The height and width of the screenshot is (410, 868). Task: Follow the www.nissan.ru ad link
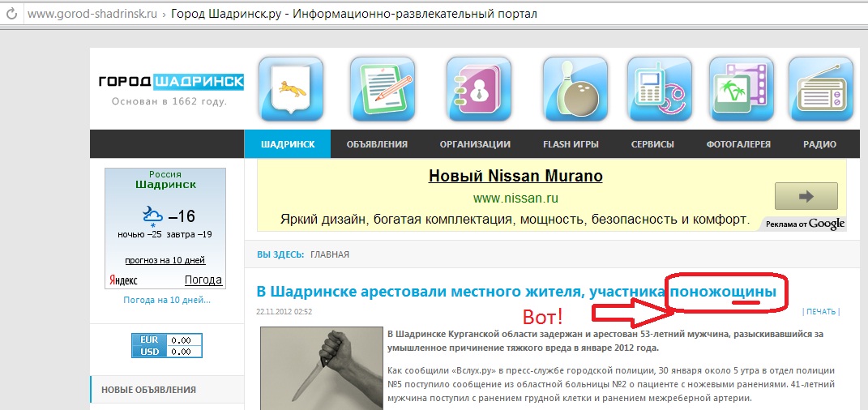click(515, 198)
